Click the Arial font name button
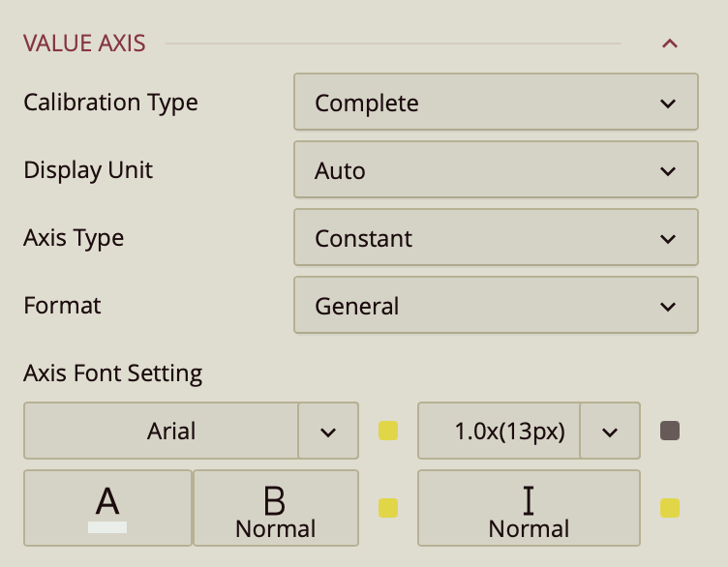Screen dimensions: 728x567 (x=161, y=431)
